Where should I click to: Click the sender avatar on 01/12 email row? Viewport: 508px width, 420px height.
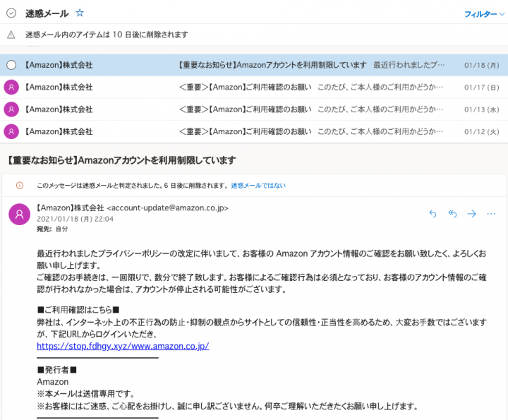click(x=11, y=131)
